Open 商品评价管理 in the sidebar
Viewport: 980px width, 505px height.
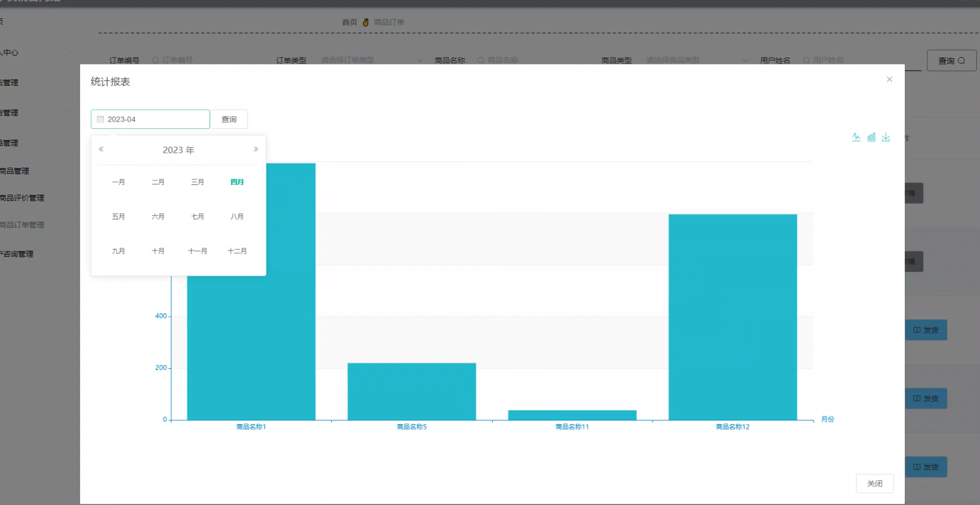point(22,198)
